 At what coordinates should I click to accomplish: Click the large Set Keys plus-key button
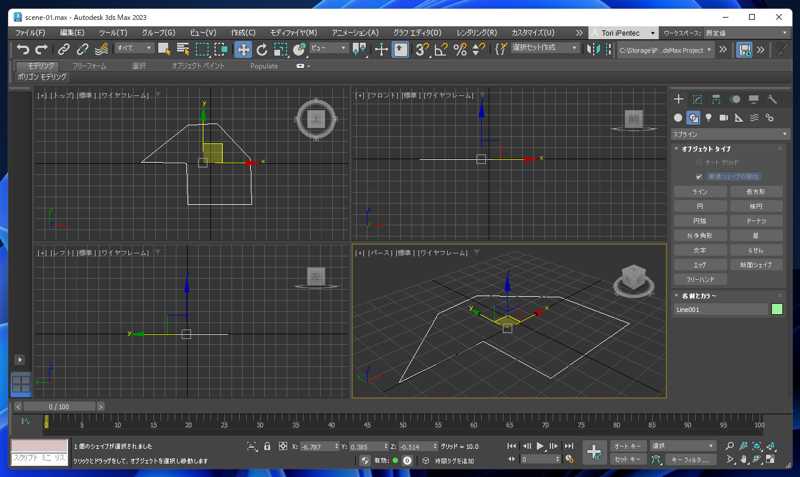[594, 452]
